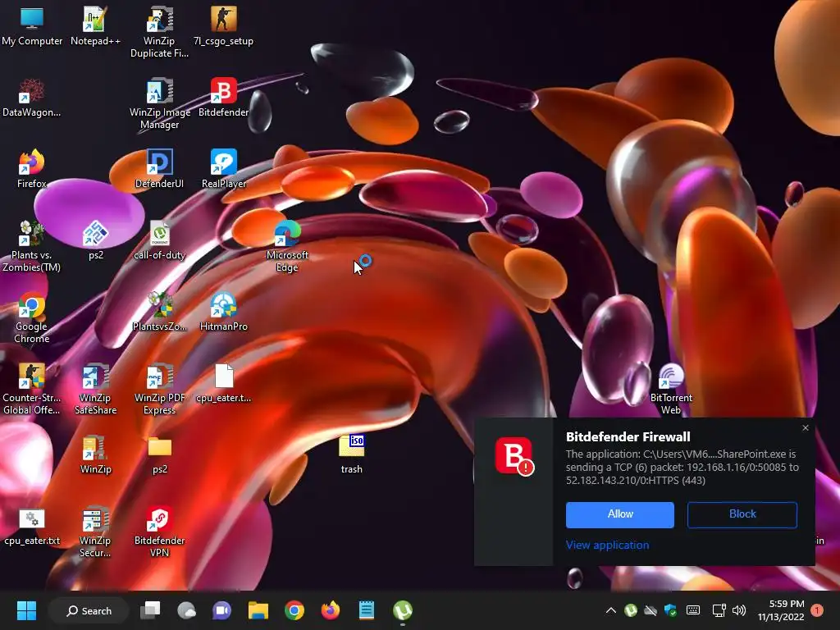The image size is (840, 630).
Task: Select the ps2 shortcut icon on purple blob
Action: [x=95, y=240]
